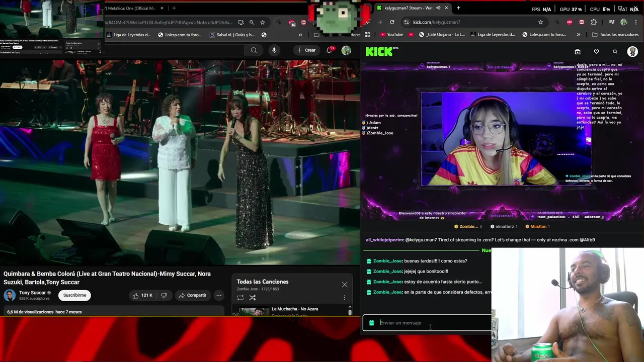
Task: Open Lolesp.com bookmark in YouTube window
Action: (x=179, y=35)
